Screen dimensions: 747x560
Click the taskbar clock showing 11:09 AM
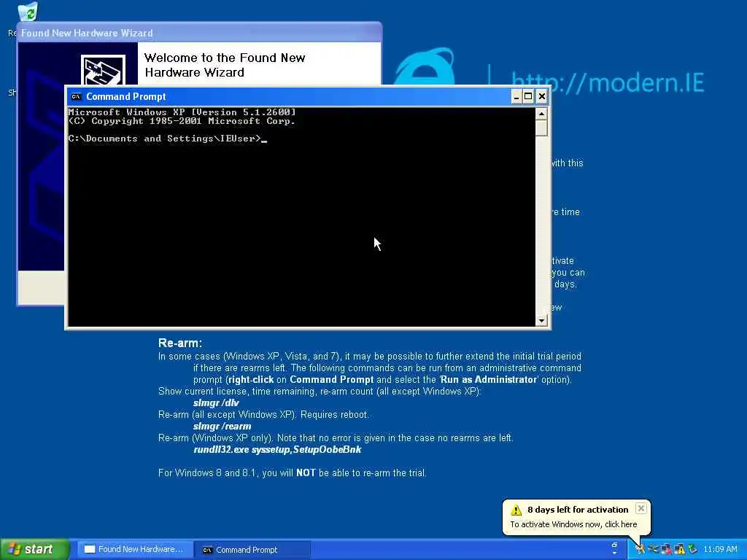(720, 549)
